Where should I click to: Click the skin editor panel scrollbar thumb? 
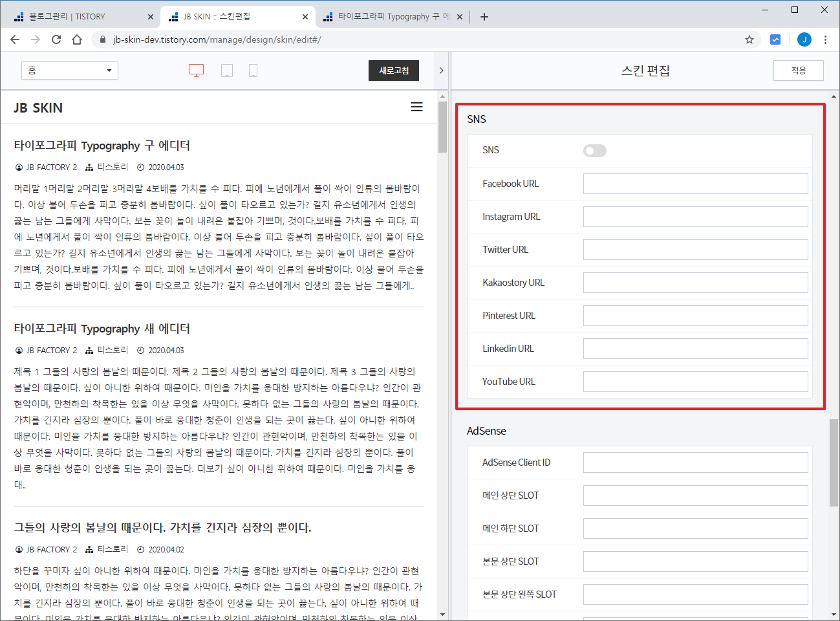pos(834,463)
